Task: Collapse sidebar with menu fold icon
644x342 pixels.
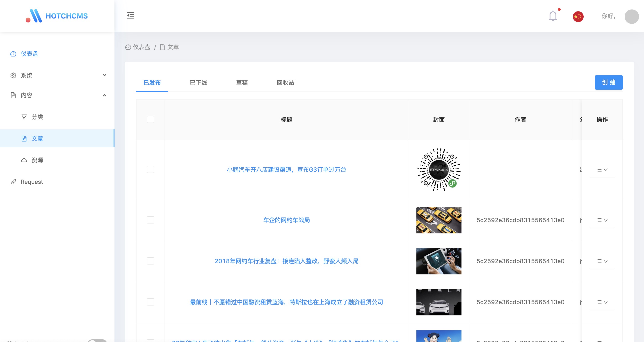Action: [130, 16]
